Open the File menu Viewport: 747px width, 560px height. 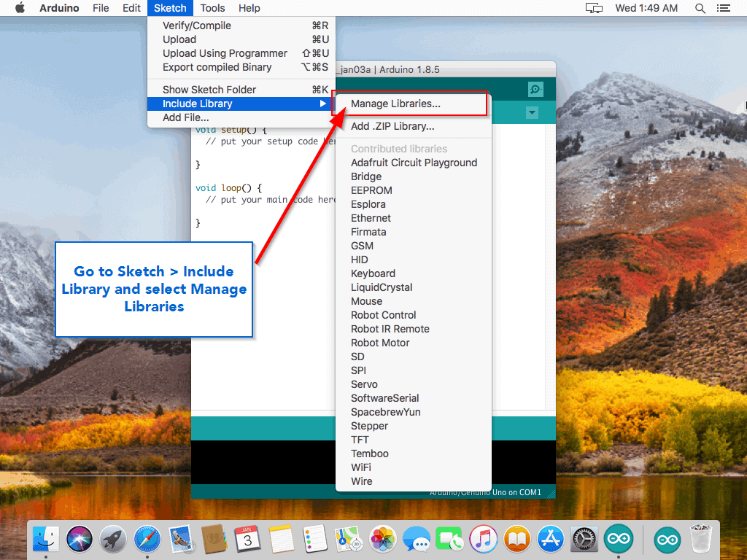coord(101,8)
